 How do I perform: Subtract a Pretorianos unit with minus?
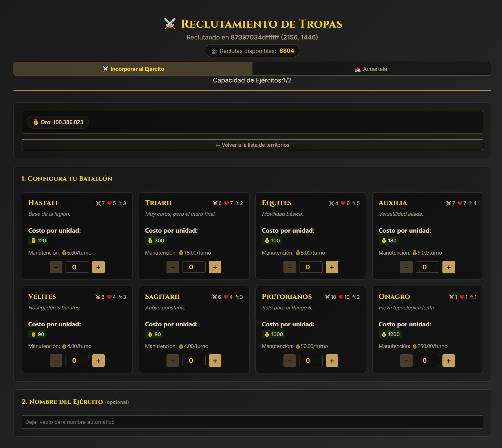click(290, 361)
